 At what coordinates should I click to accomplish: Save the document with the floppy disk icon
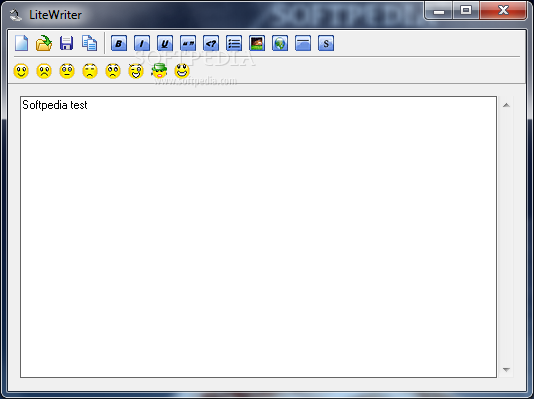pos(66,43)
